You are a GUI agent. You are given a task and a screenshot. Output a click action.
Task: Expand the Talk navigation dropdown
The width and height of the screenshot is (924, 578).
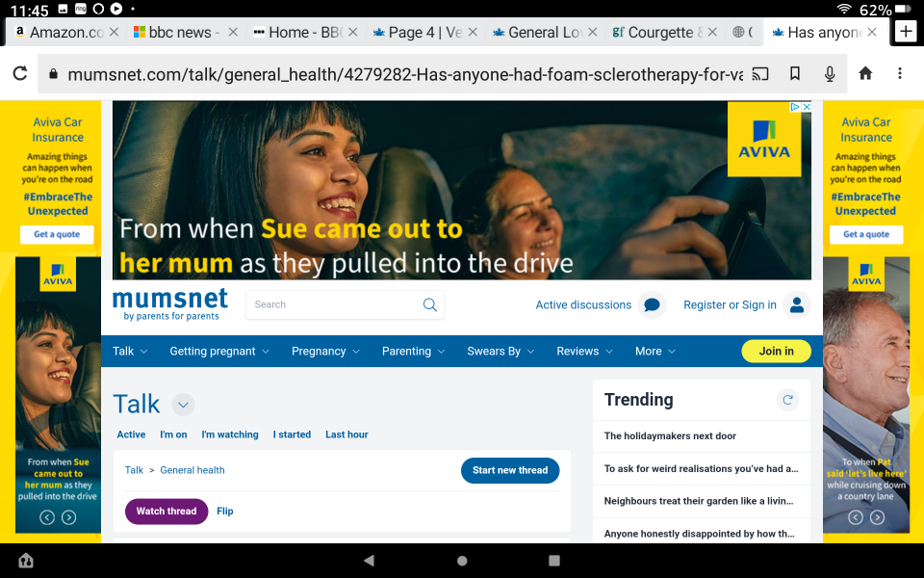130,352
